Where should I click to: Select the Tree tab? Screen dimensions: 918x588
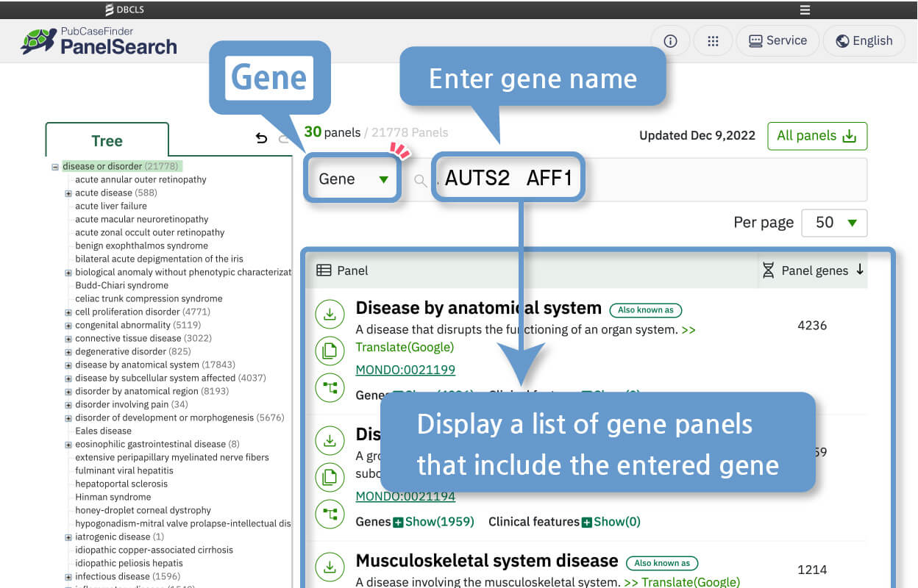click(107, 140)
